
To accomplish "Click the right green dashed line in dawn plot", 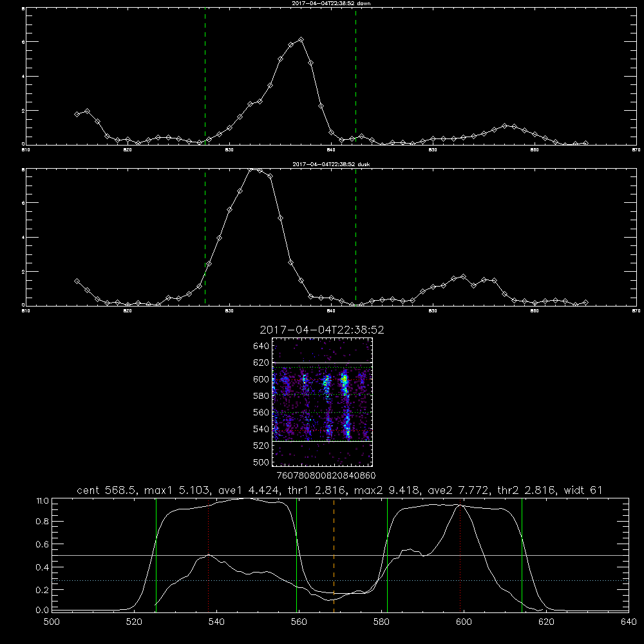I will click(355, 76).
